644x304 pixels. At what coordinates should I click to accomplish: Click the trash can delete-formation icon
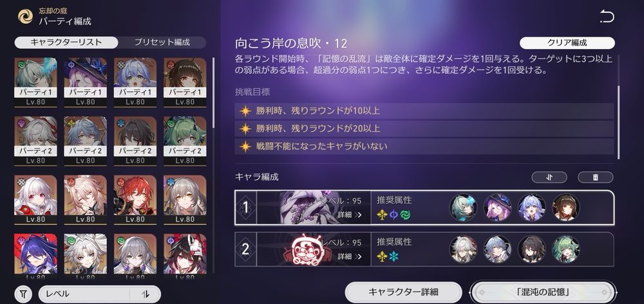[596, 178]
